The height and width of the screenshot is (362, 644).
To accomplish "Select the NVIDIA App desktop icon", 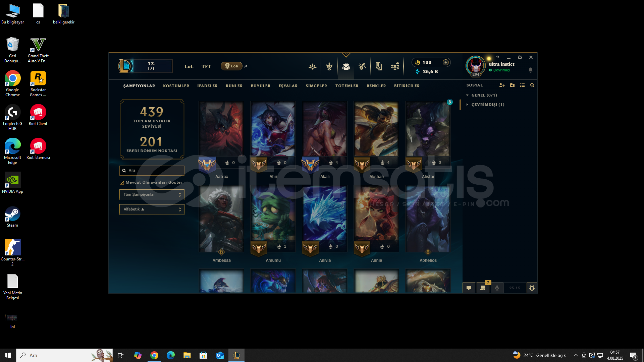I will pos(12,183).
